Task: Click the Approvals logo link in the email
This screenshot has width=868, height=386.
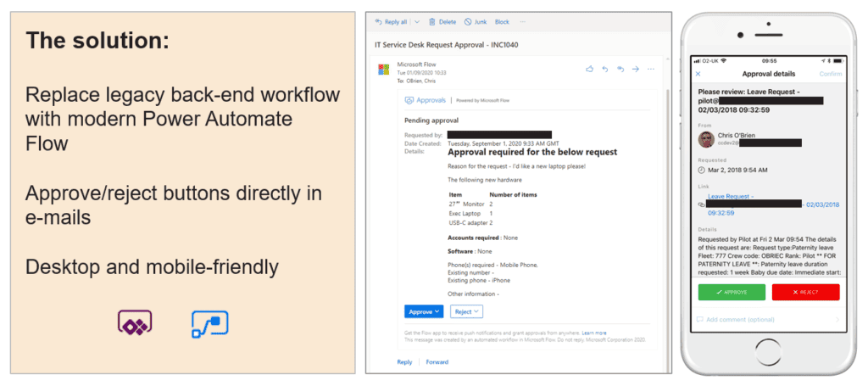Action: coord(426,101)
